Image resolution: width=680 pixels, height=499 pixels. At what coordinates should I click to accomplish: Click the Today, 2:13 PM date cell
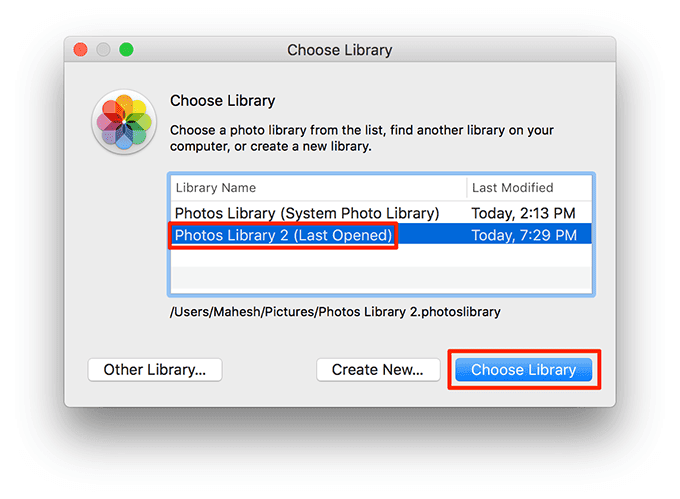click(523, 213)
